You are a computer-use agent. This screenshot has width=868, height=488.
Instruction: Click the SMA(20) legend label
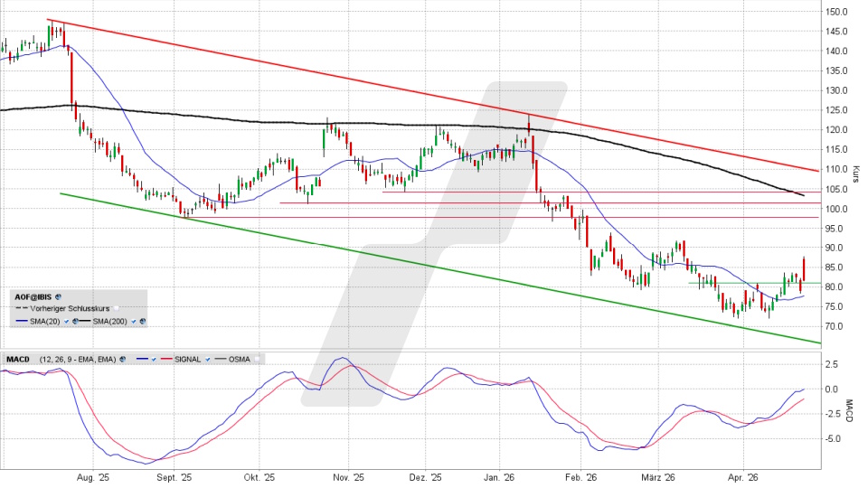45,322
